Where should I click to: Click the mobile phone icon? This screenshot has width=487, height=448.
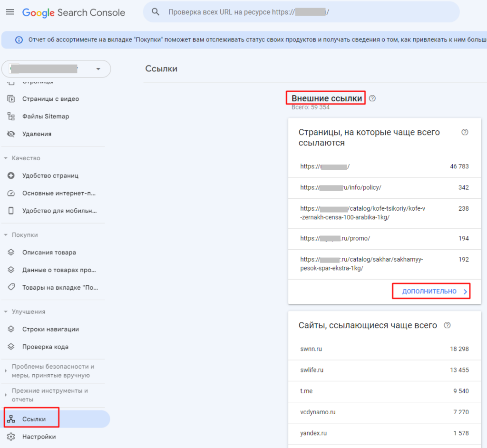point(11,211)
